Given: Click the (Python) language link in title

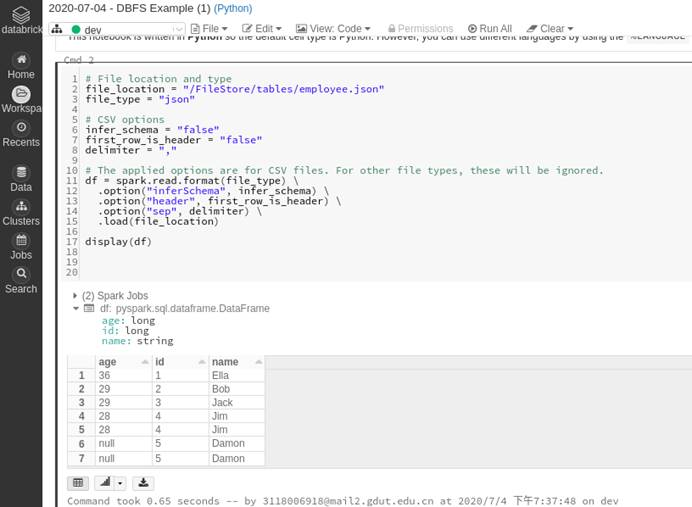Looking at the screenshot, I should (233, 8).
